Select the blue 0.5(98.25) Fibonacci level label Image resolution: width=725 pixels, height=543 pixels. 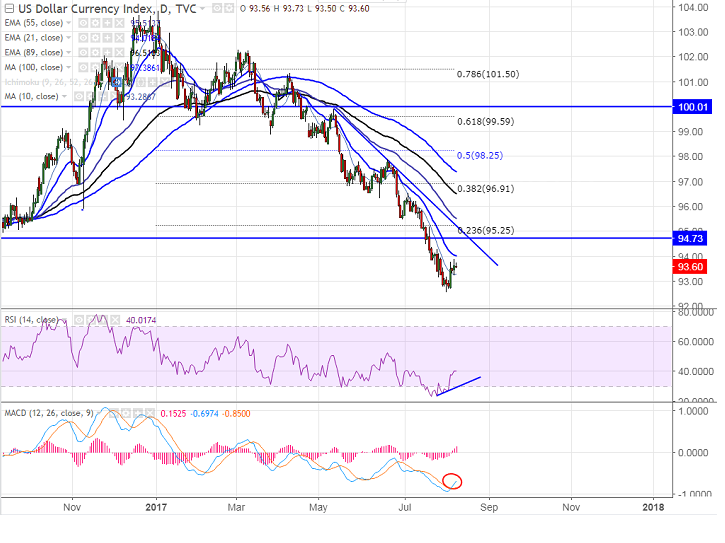[x=480, y=155]
